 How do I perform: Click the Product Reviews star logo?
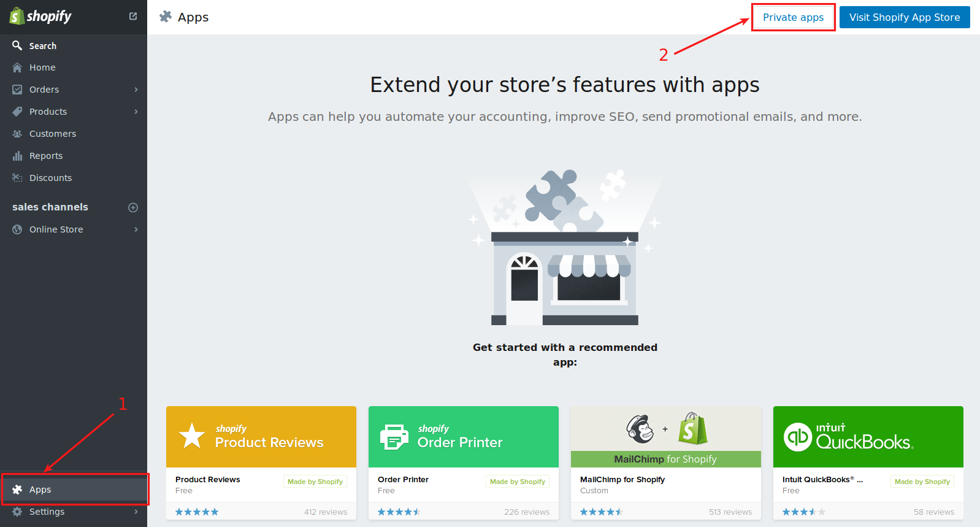(192, 436)
